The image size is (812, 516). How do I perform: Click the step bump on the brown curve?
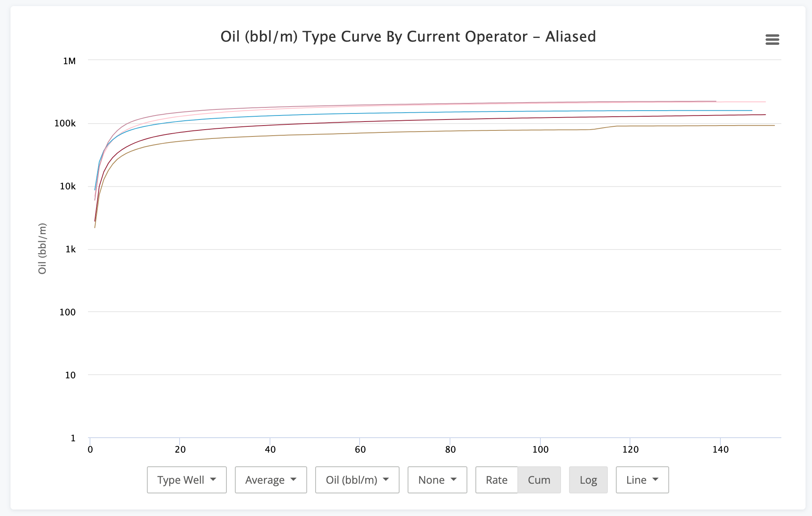pyautogui.click(x=603, y=128)
